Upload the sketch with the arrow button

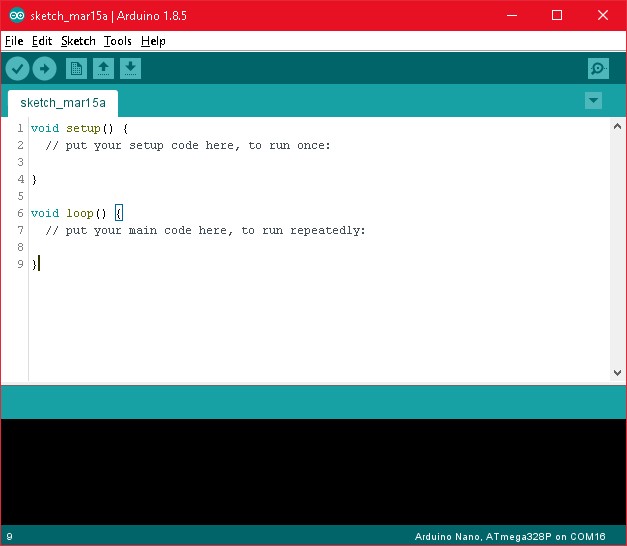[44, 69]
